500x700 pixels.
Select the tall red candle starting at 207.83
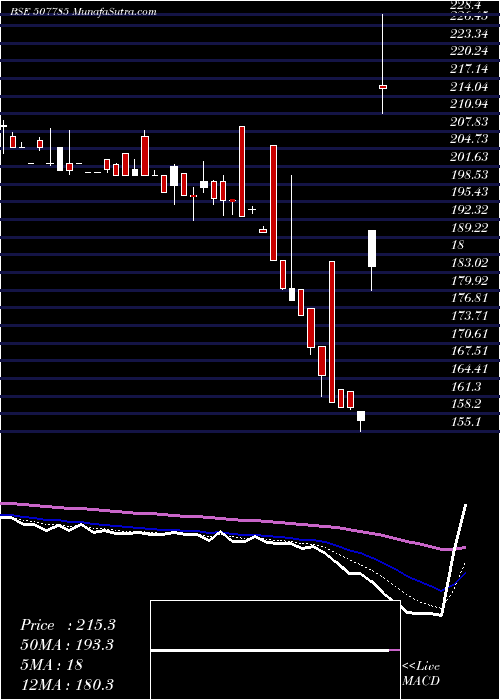click(x=242, y=171)
